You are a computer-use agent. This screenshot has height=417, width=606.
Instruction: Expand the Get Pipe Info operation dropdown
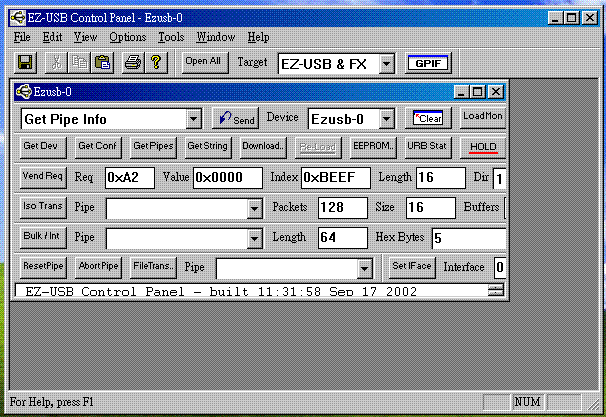click(x=194, y=119)
